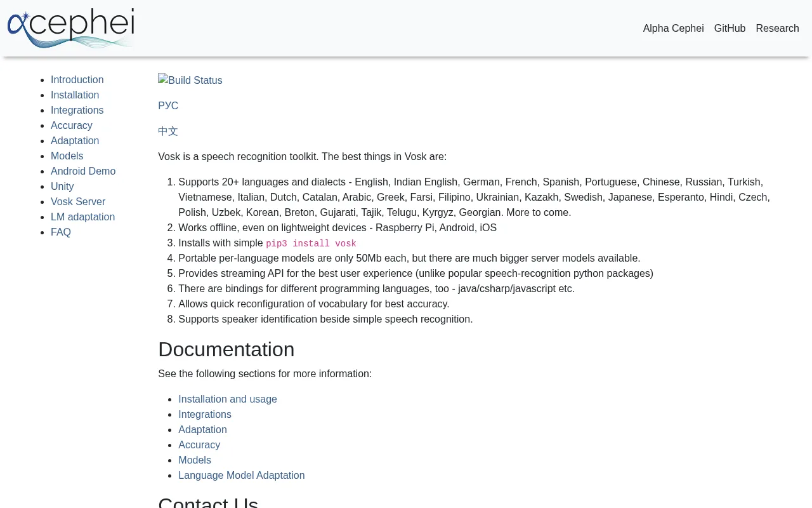This screenshot has height=508, width=812.
Task: Click 'Works offline, even on lightweight devices' item
Action: click(x=337, y=228)
